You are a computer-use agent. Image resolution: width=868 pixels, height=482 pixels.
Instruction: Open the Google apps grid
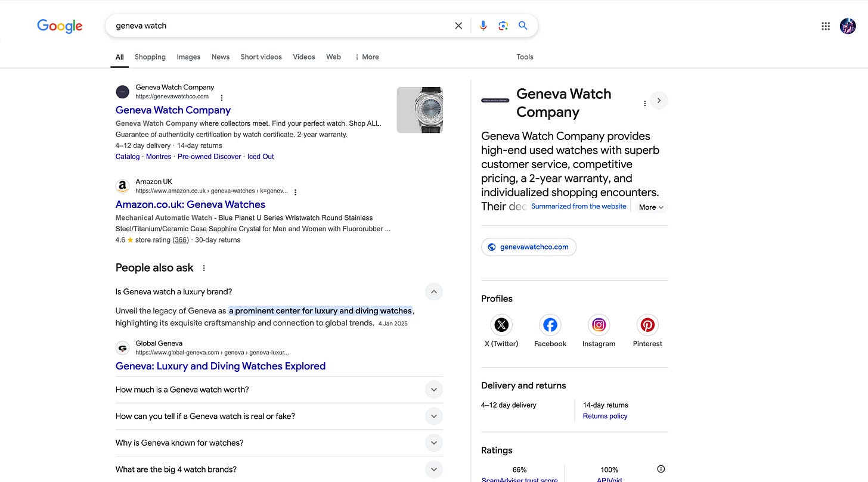(x=826, y=26)
